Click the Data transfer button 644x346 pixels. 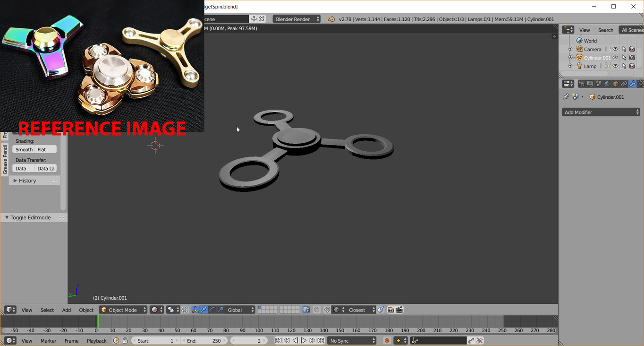coord(24,168)
